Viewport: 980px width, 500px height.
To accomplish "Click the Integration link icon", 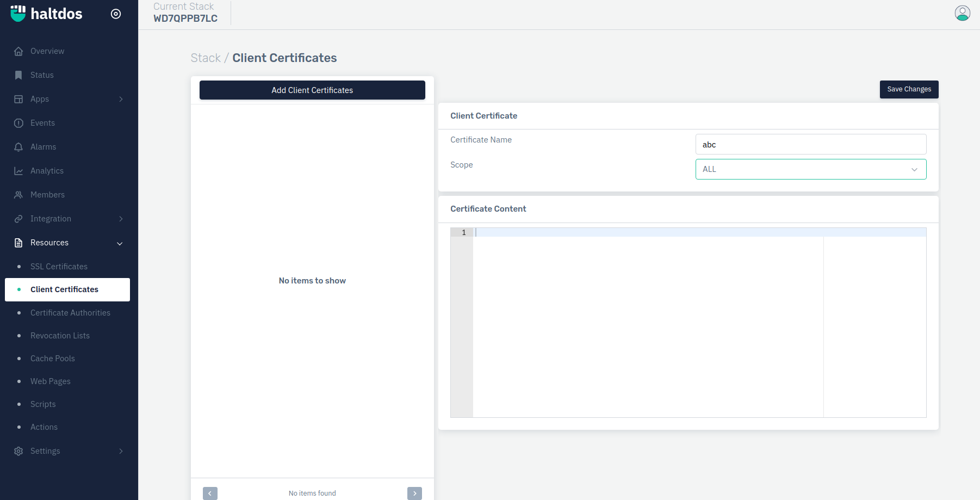I will pos(18,219).
